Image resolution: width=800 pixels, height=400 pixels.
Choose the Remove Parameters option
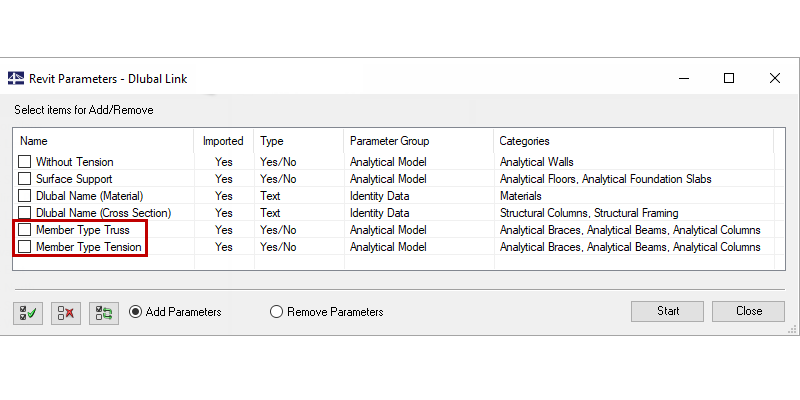(277, 312)
